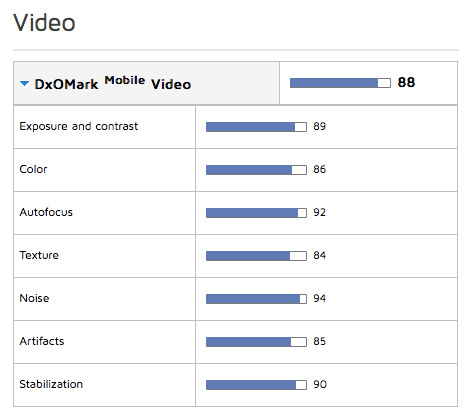Click the Video section heading

tap(44, 23)
